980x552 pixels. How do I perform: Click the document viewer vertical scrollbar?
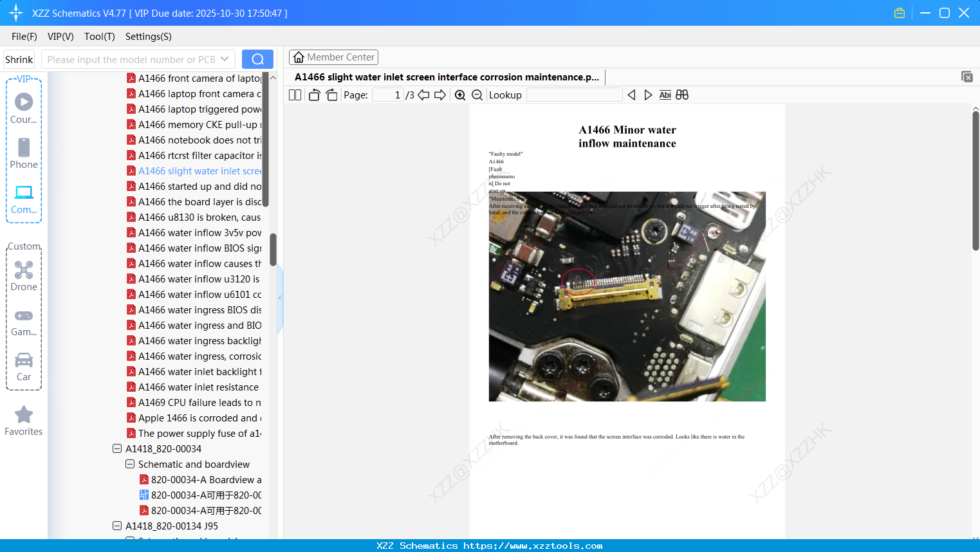tap(975, 180)
